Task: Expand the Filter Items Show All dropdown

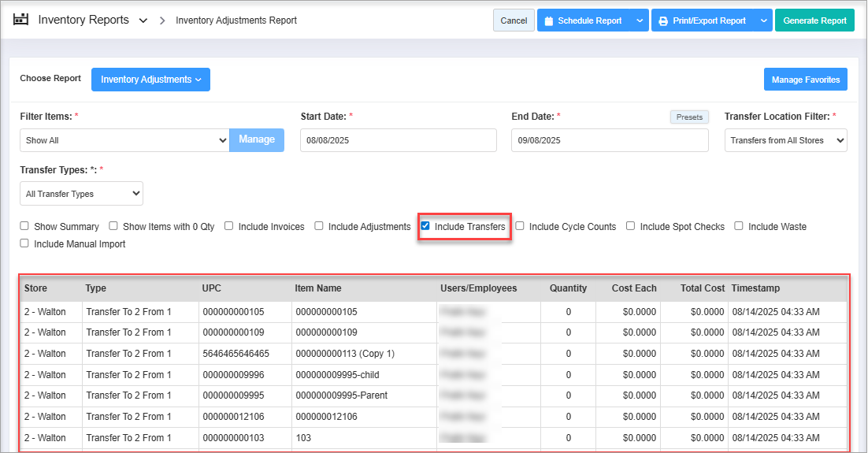Action: pyautogui.click(x=124, y=140)
